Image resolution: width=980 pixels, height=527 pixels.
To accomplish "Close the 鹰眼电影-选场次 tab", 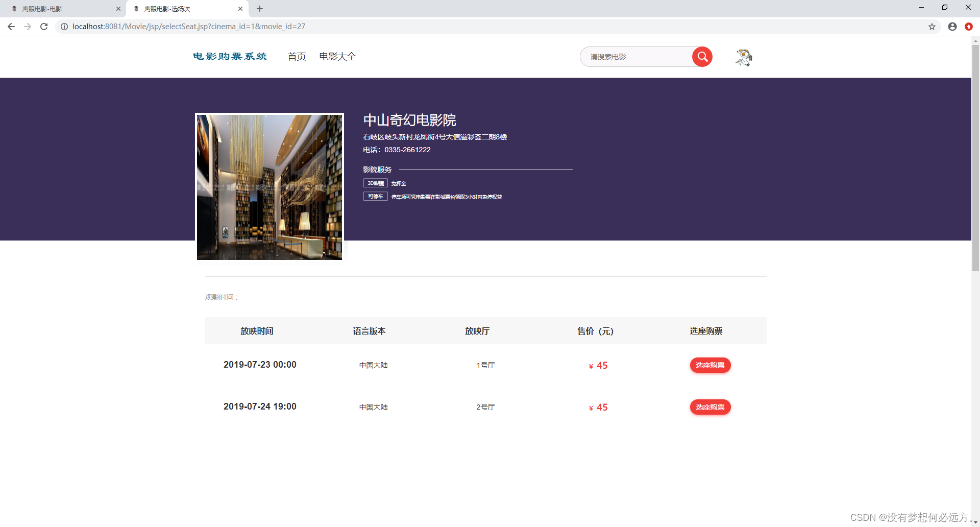I will (240, 9).
